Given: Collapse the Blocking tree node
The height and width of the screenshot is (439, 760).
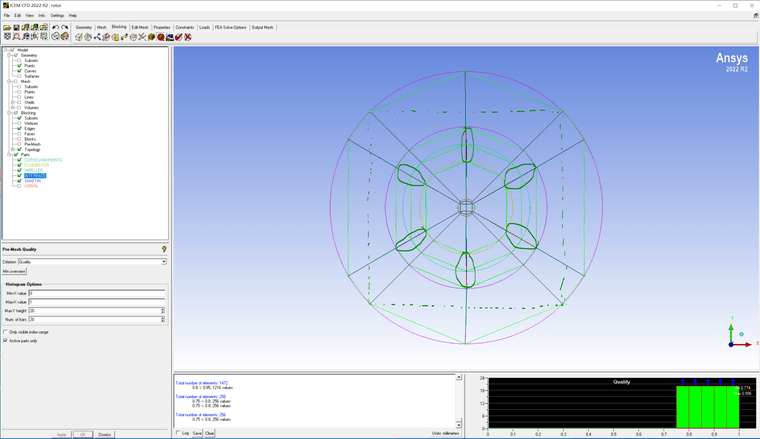Looking at the screenshot, I should [x=9, y=113].
